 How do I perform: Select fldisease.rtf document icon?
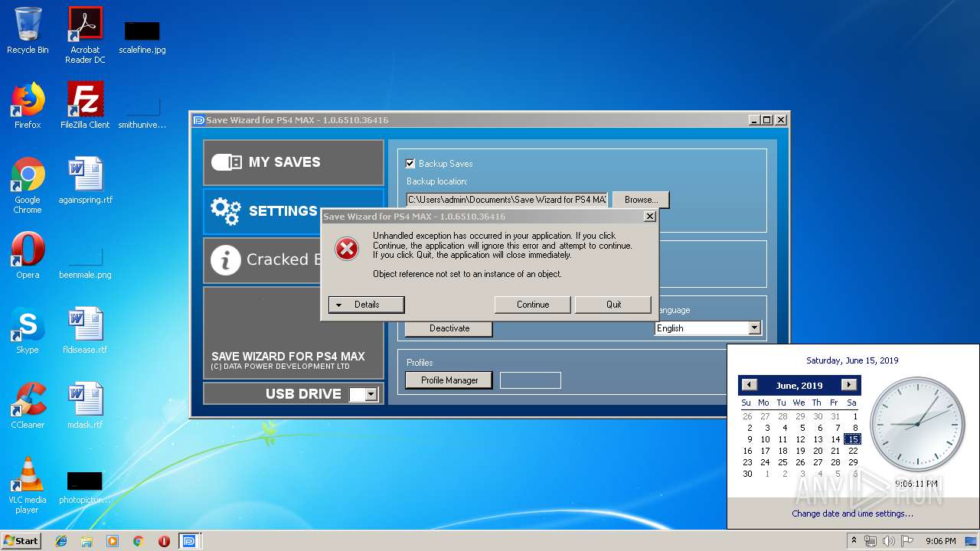[85, 331]
